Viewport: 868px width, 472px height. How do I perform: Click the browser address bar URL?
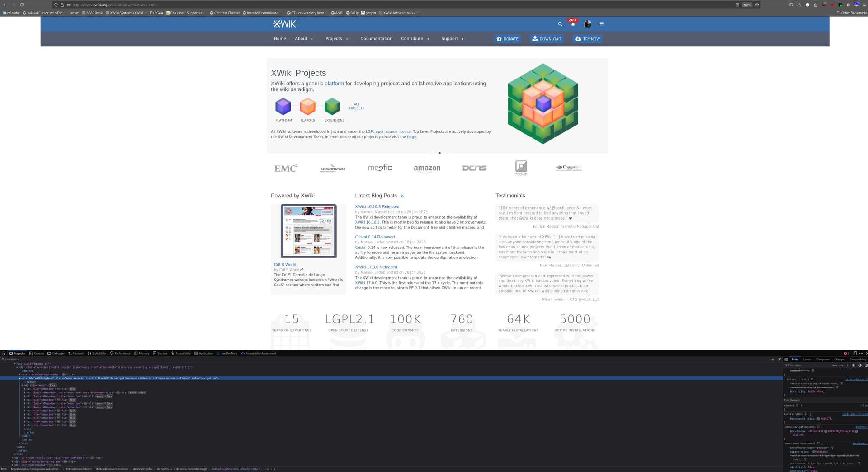pyautogui.click(x=115, y=5)
